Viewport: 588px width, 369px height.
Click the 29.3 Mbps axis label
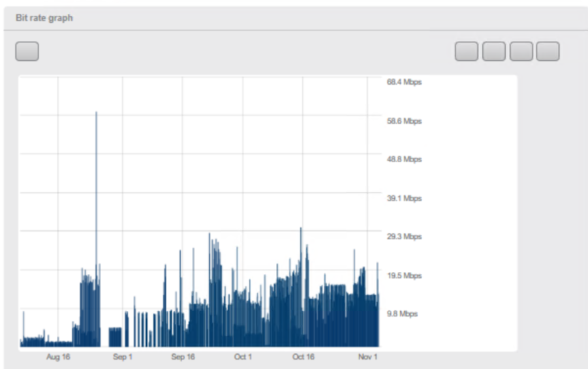(x=404, y=237)
